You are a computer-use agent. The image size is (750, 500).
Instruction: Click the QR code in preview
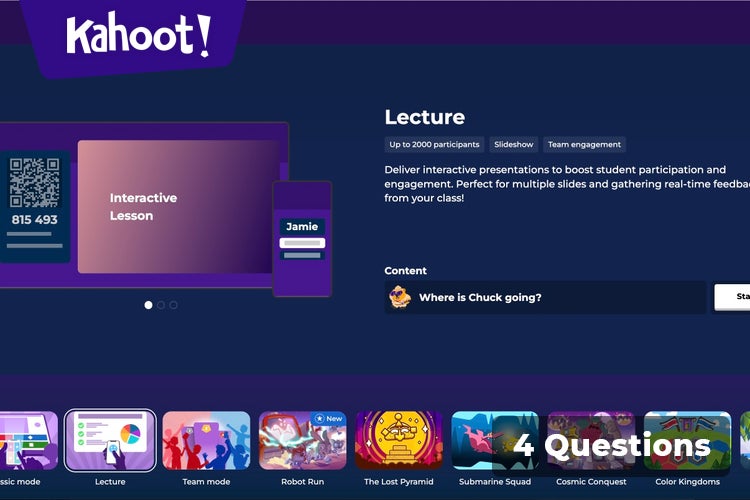coord(34,182)
